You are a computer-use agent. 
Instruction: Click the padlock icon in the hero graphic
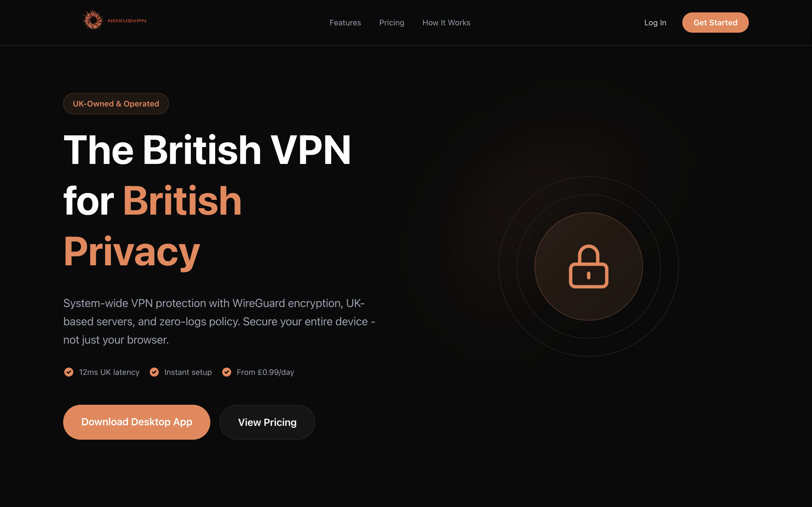(588, 266)
